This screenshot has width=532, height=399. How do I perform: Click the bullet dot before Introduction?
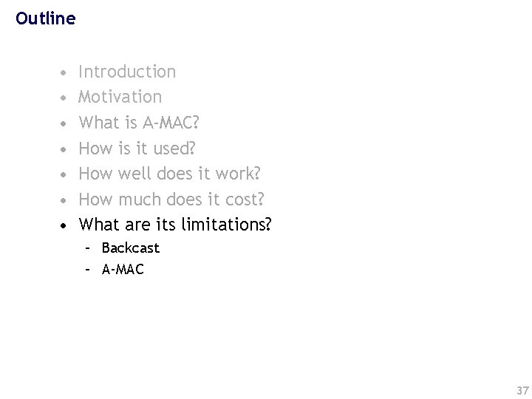pos(63,72)
